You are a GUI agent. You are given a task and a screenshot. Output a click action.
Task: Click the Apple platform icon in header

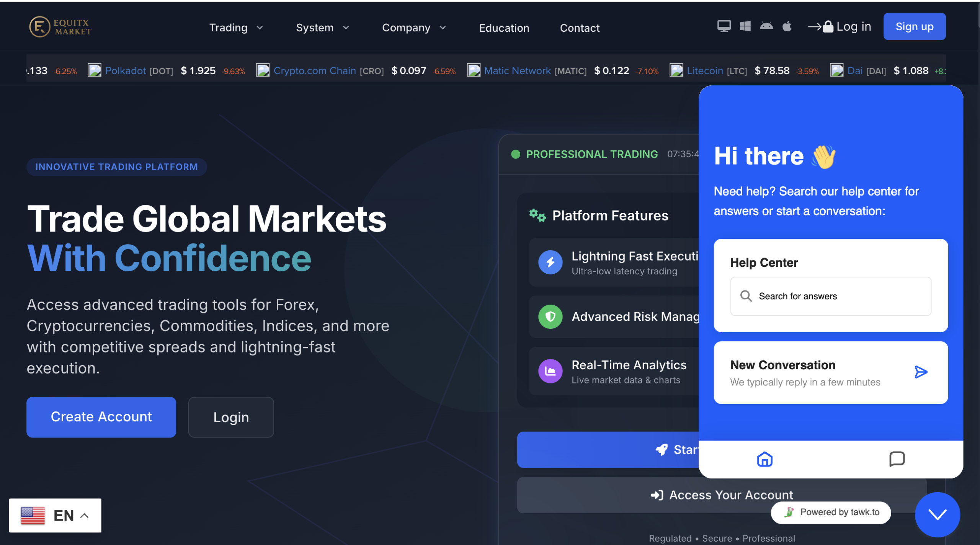787,26
